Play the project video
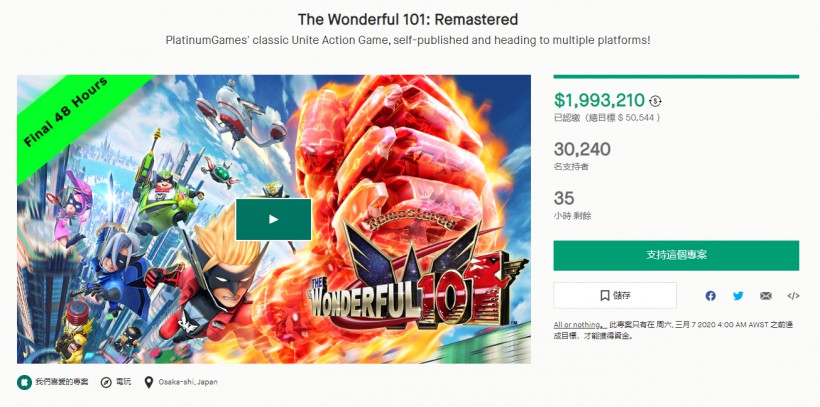 point(273,219)
